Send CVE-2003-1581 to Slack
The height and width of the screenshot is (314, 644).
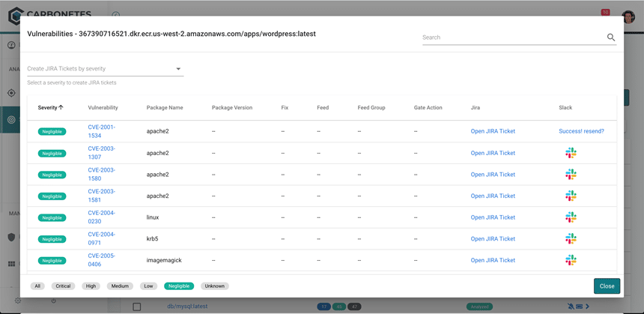(571, 196)
